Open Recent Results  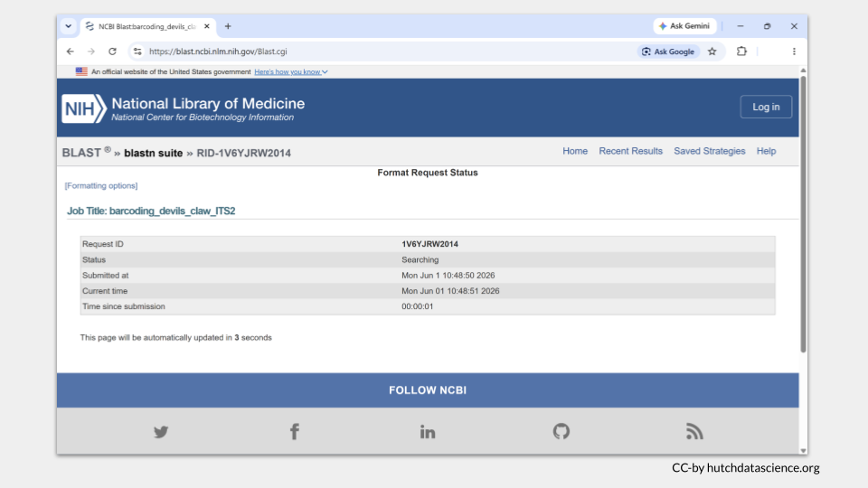click(630, 151)
